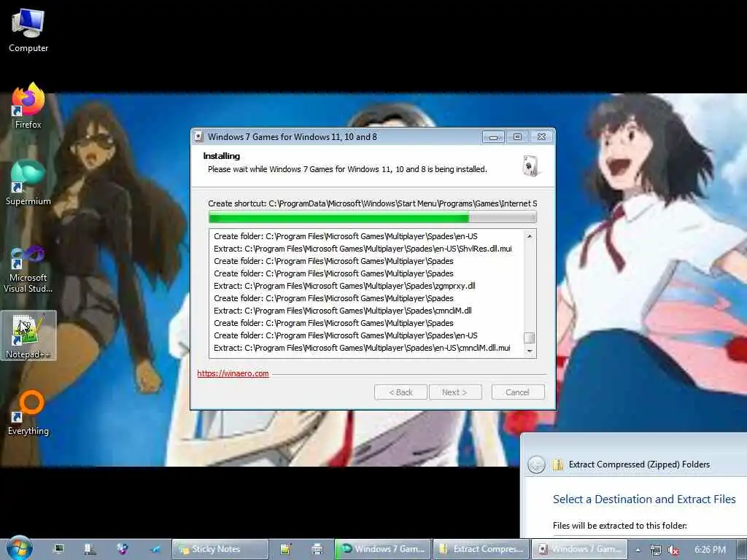Screen dimensions: 747x560
Task: Select the ShvlRes.dll.mui extract log line
Action: (363, 249)
